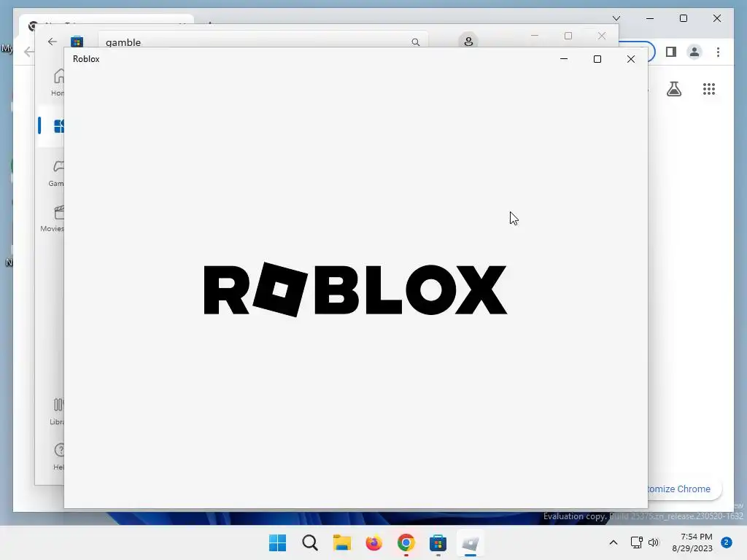747x560 pixels.
Task: Open the Google apps grid icon
Action: (709, 89)
